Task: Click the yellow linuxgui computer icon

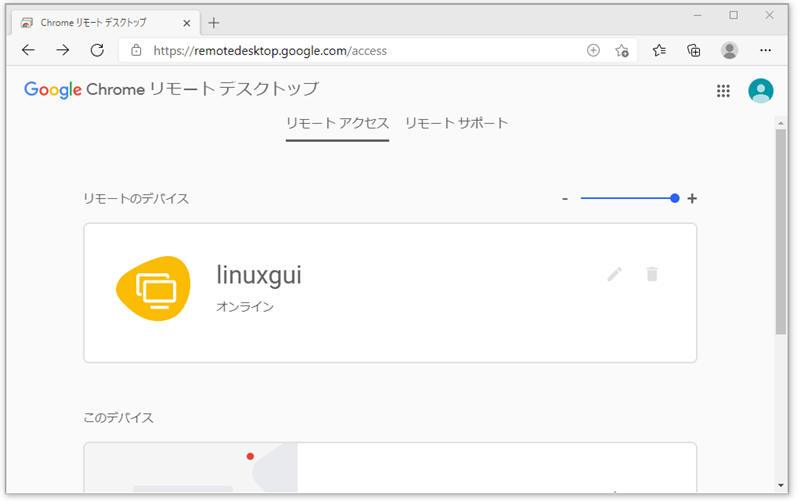Action: [x=154, y=289]
